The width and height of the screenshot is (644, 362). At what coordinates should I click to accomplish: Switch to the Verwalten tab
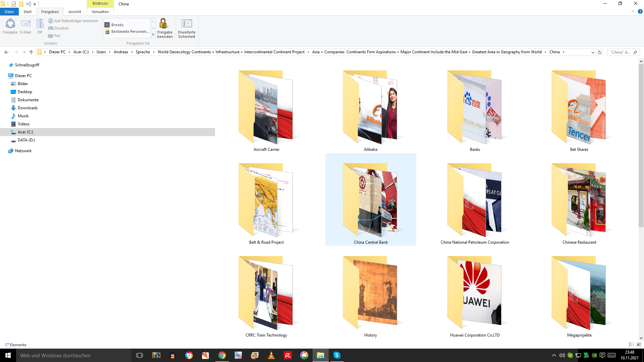pos(100,12)
